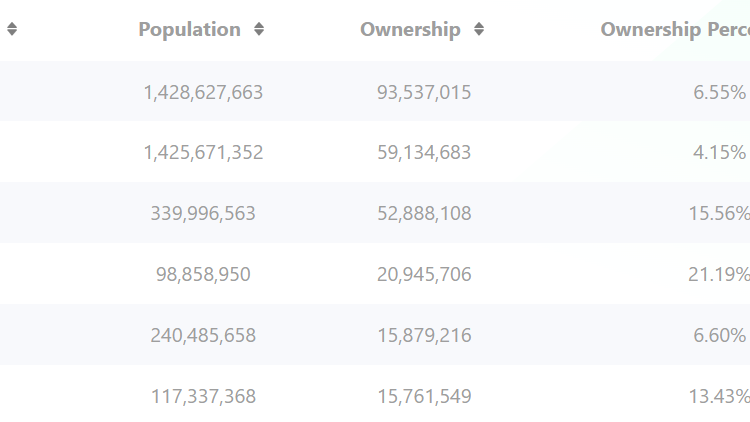Click the Ownership Percentage column header

tap(674, 30)
